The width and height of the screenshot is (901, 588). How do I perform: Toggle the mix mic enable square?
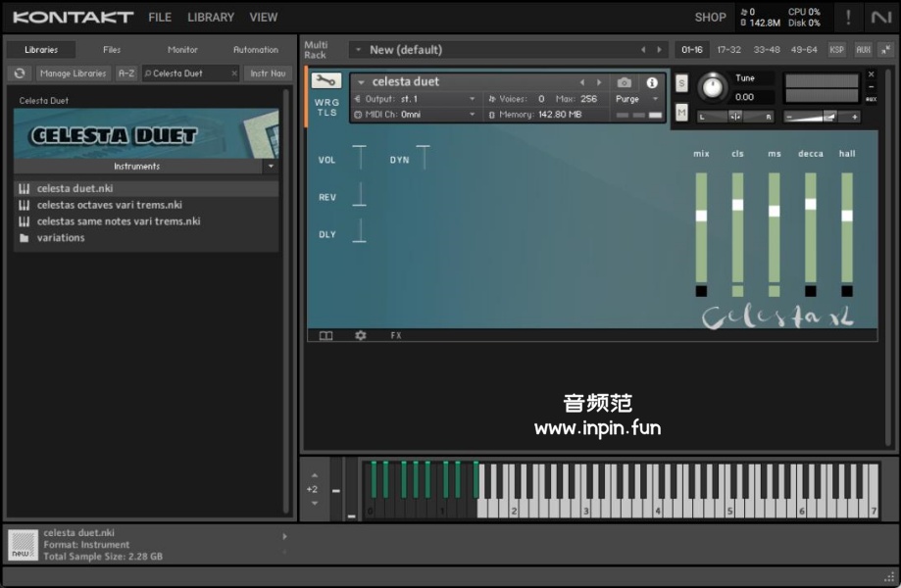(x=701, y=291)
